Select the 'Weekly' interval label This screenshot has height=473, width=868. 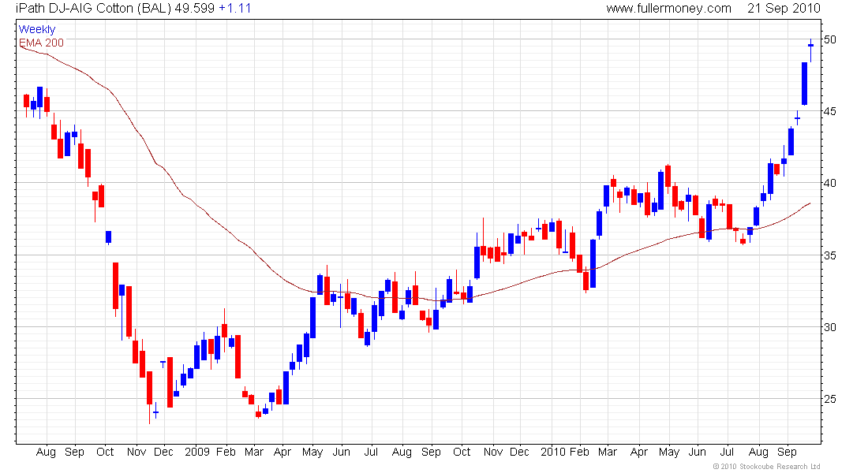tap(37, 29)
